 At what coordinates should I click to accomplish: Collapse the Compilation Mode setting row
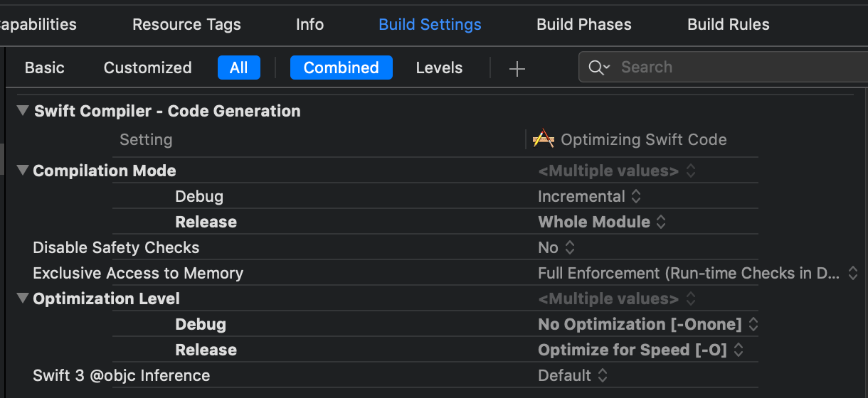(23, 171)
